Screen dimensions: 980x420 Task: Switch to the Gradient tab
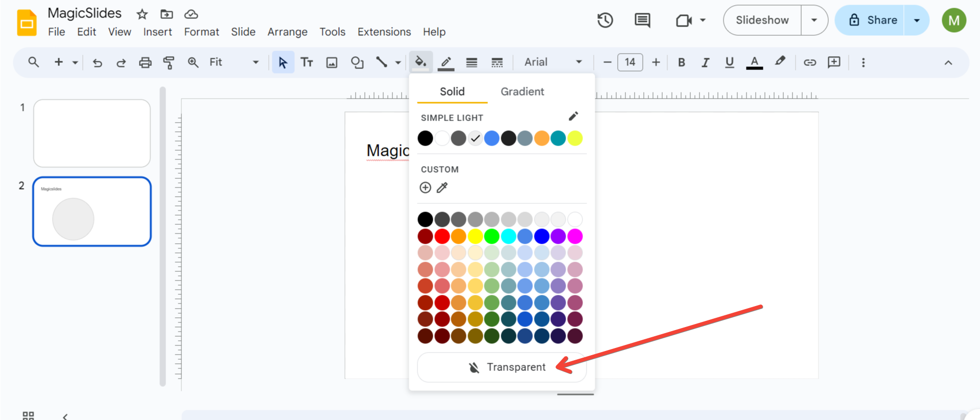tap(522, 91)
